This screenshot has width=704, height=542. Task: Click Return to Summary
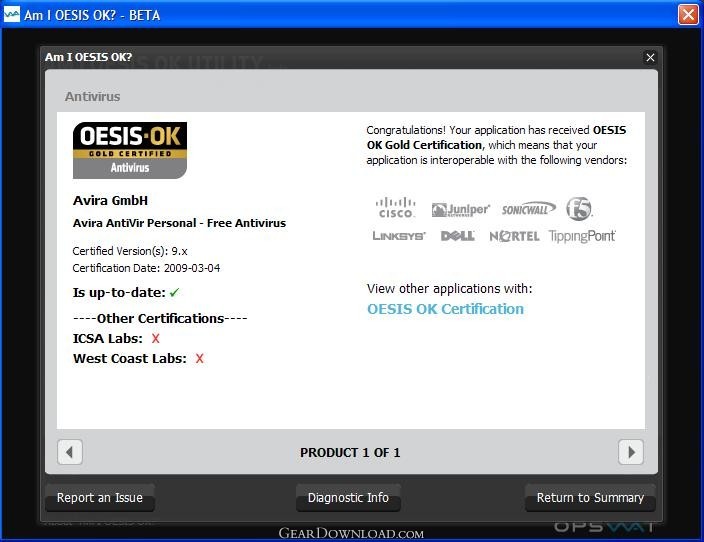[590, 498]
